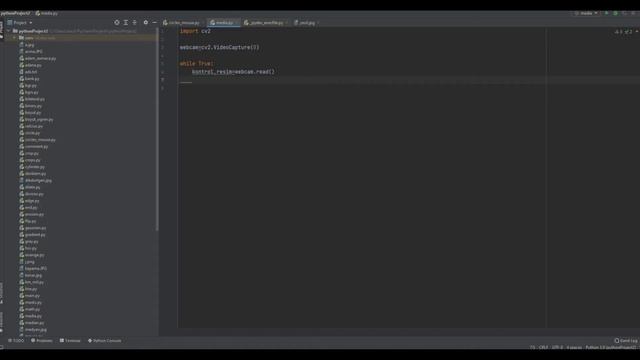The image size is (640, 360).
Task: Click media.py in the top breadcrumb
Action: (47, 13)
